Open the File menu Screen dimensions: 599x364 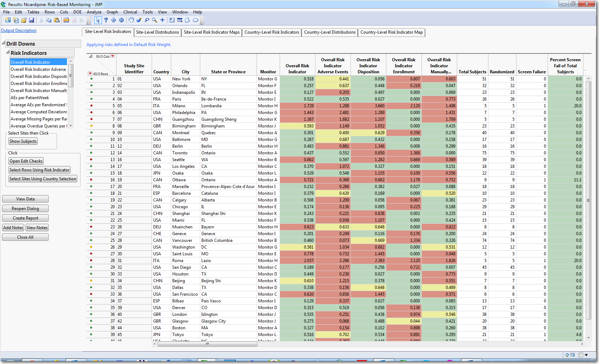(6, 12)
